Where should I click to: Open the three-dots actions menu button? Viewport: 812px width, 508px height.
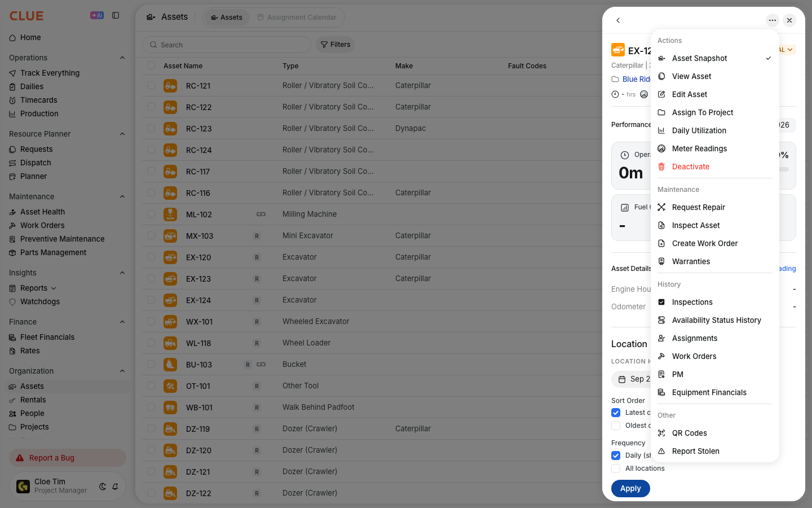pyautogui.click(x=773, y=20)
